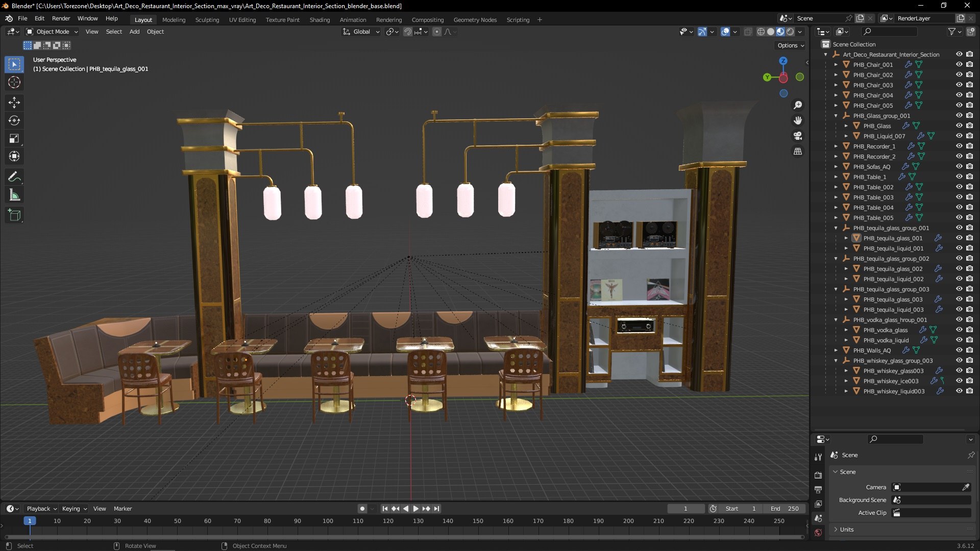Expand the Units panel
The height and width of the screenshot is (551, 980).
click(x=847, y=530)
